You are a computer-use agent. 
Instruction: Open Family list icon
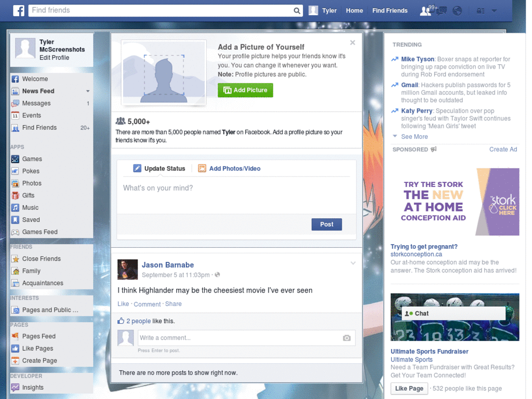(x=15, y=271)
